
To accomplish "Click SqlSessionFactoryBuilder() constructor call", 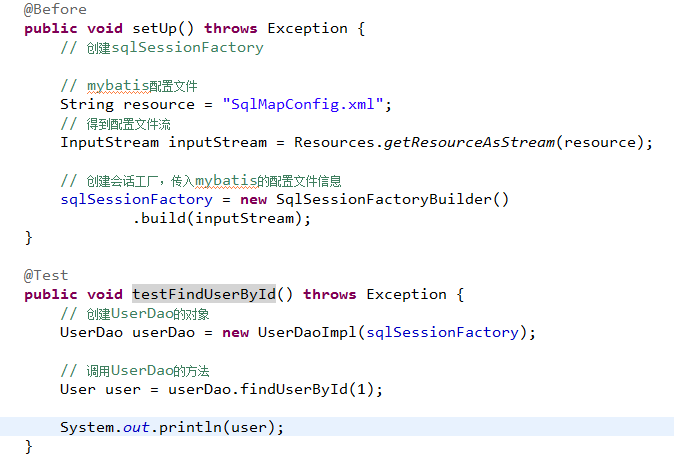I will pos(392,199).
